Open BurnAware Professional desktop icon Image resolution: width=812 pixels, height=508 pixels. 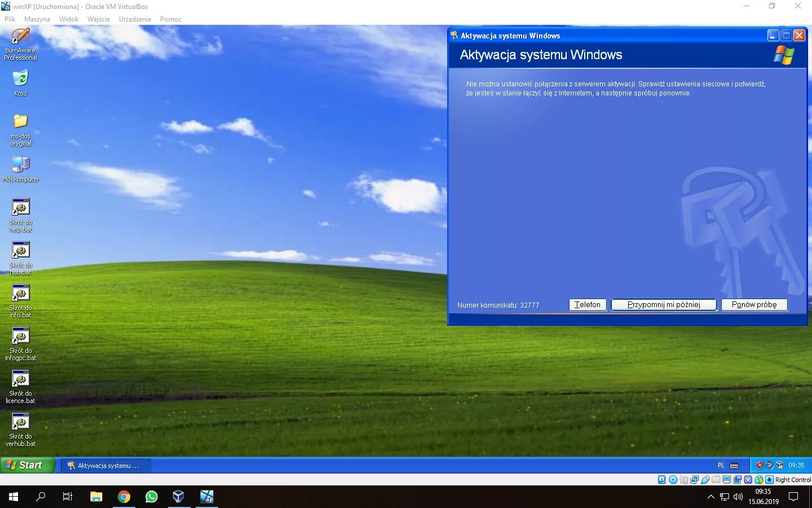(20, 43)
